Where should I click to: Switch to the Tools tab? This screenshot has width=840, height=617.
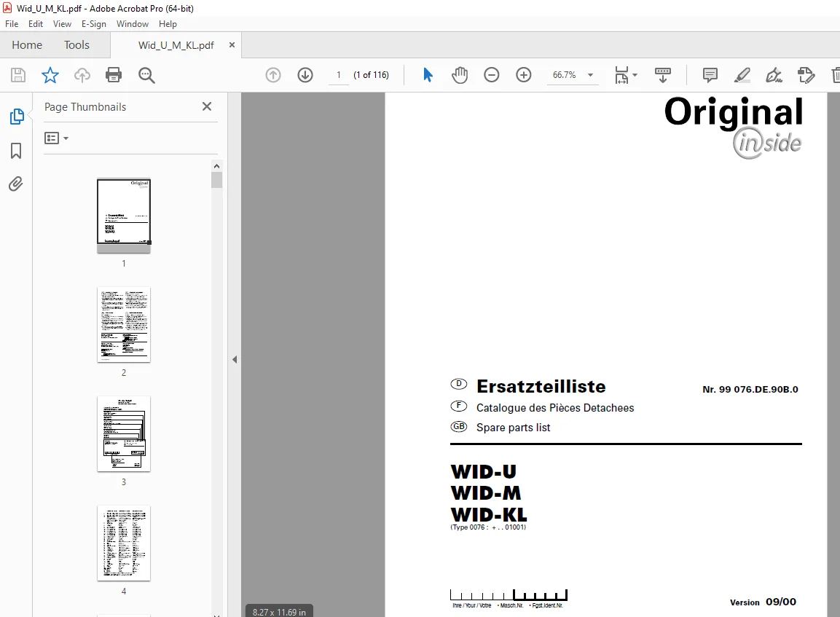point(76,45)
